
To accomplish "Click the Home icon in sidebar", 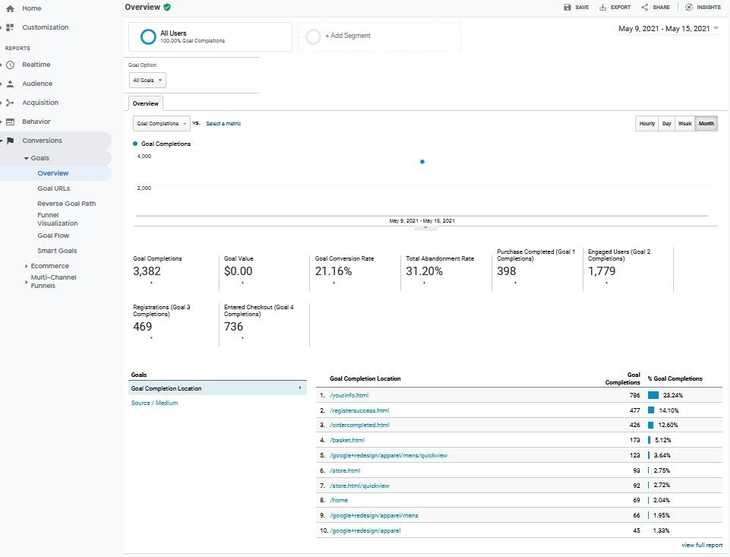I will coord(10,8).
